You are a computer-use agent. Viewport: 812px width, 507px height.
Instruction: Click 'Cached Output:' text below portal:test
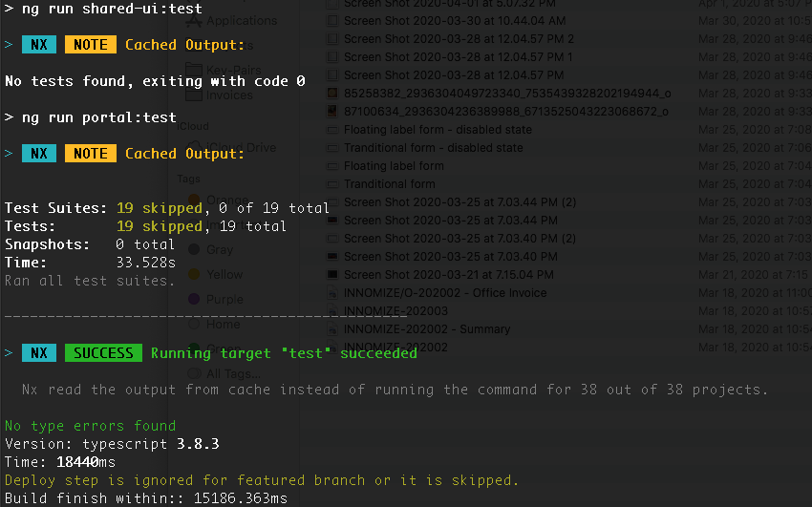[x=184, y=154]
